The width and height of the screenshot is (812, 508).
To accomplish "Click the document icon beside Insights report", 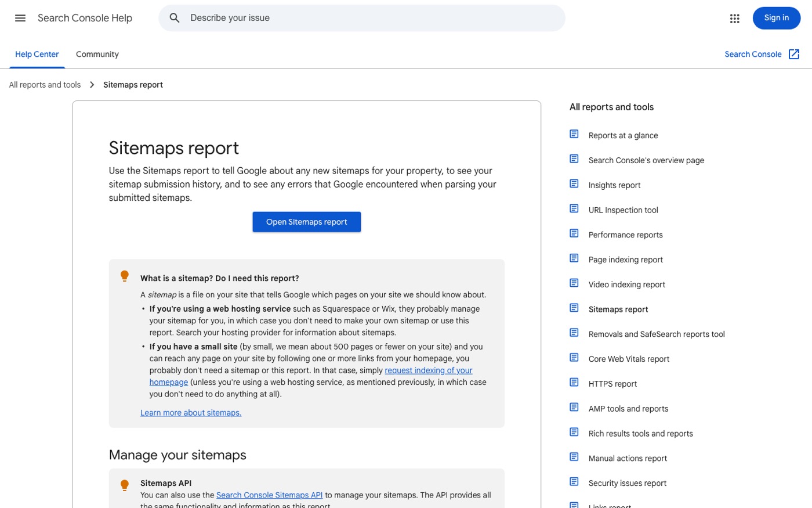I will [x=574, y=183].
